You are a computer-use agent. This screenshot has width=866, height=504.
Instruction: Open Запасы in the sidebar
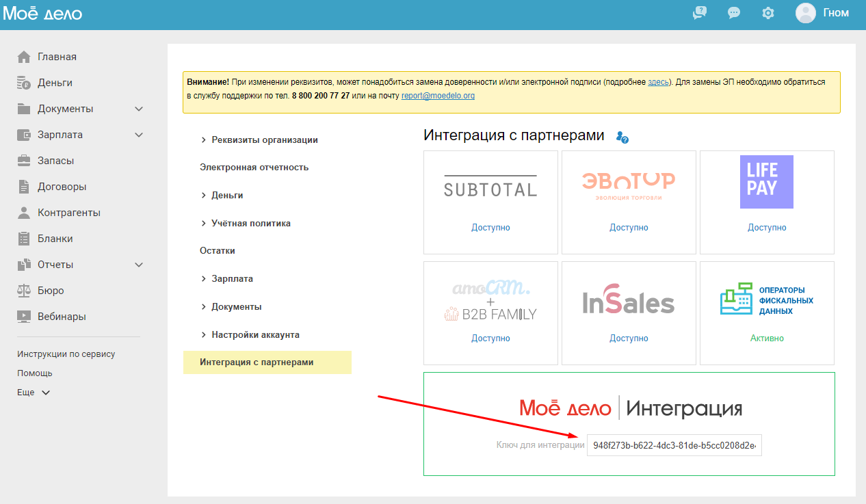pyautogui.click(x=56, y=161)
